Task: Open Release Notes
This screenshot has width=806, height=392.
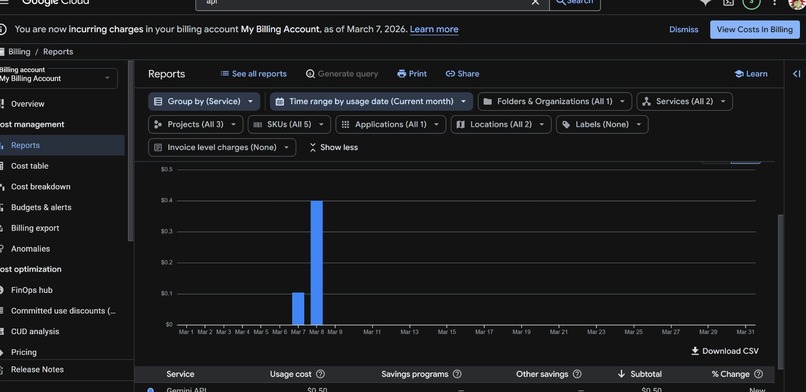Action: [37, 369]
